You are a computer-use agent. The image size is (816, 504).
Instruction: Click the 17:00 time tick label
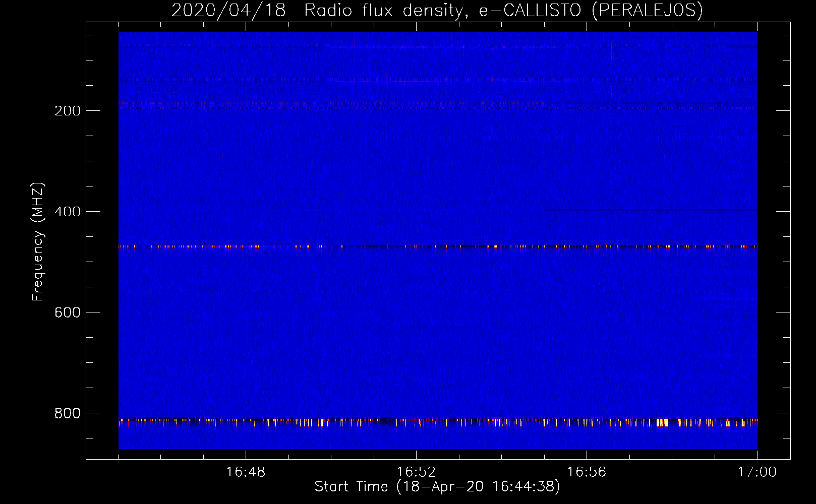click(x=757, y=472)
